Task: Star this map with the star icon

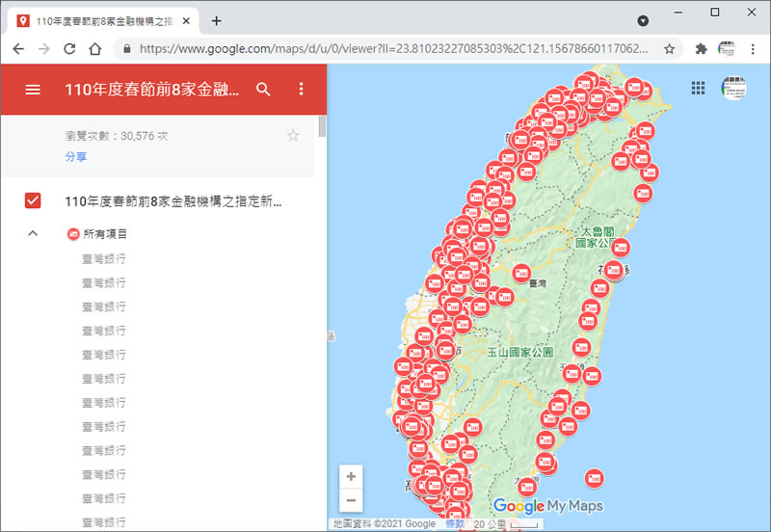Action: [x=293, y=136]
